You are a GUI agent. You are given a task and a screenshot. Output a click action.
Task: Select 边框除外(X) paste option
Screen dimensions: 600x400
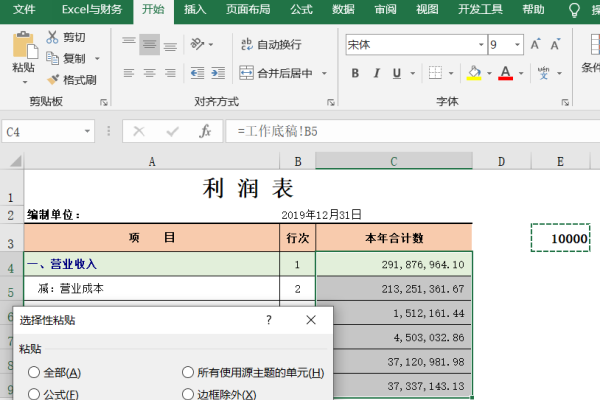point(219,394)
